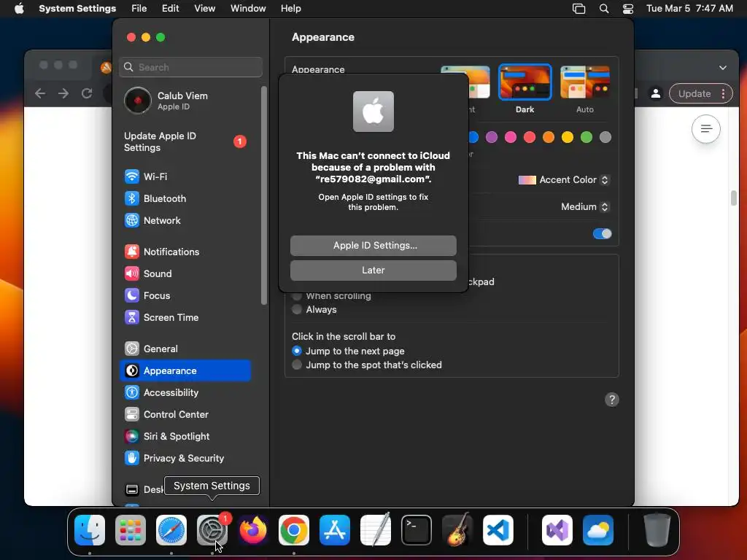The width and height of the screenshot is (747, 560).
Task: Select Accessibility in sidebar
Action: [185, 393]
